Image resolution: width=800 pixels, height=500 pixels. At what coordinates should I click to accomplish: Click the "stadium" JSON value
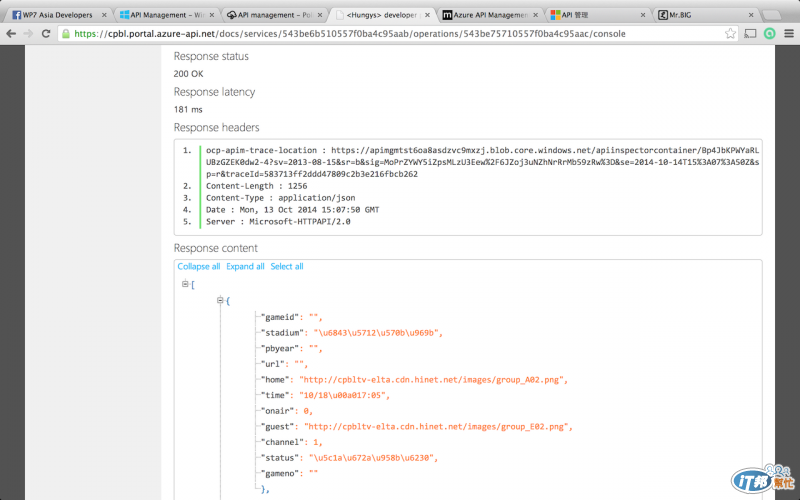pyautogui.click(x=378, y=333)
